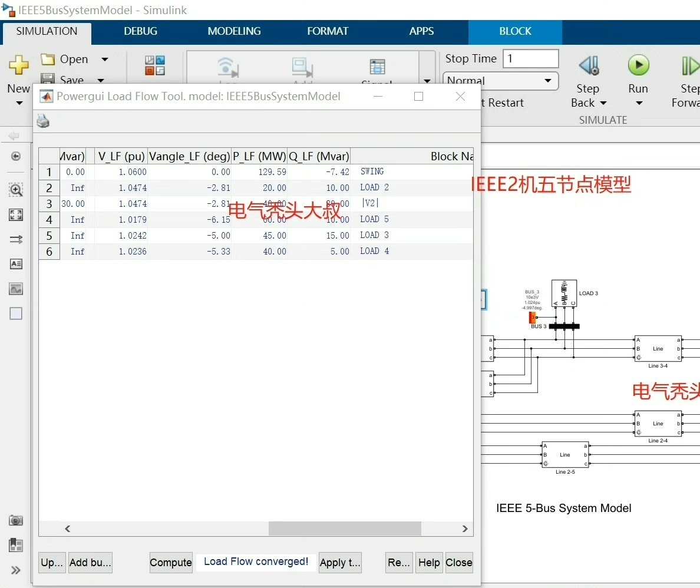
Task: Open the Signal Table icon
Action: pyautogui.click(x=377, y=67)
